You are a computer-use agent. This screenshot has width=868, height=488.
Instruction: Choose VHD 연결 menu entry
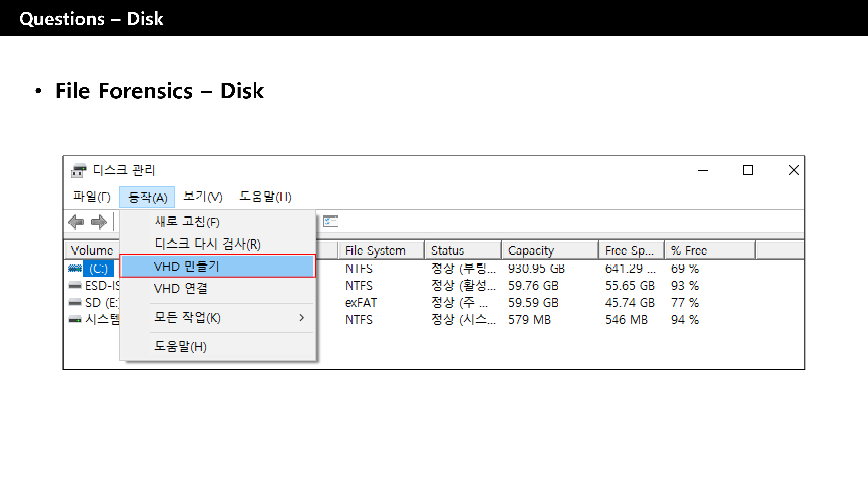[181, 288]
